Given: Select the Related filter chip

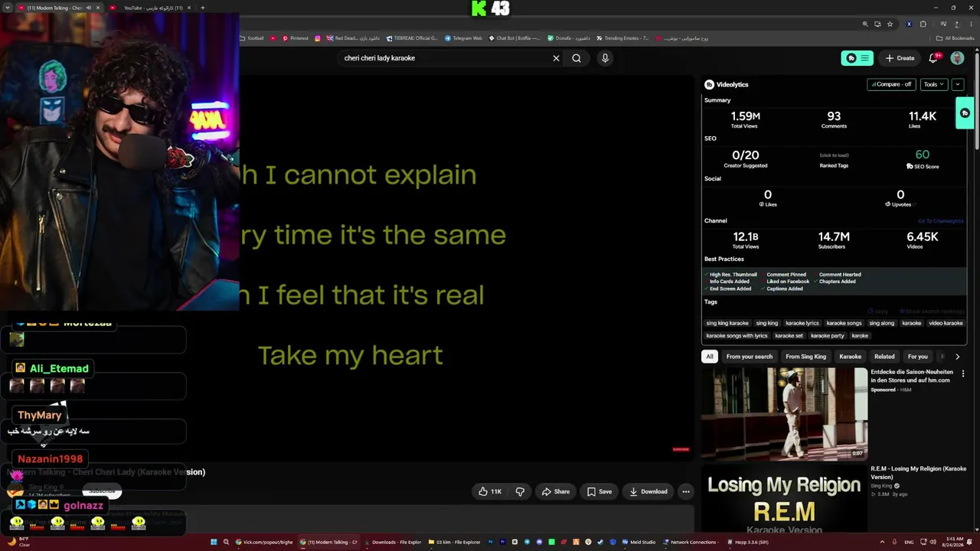Looking at the screenshot, I should tap(884, 357).
